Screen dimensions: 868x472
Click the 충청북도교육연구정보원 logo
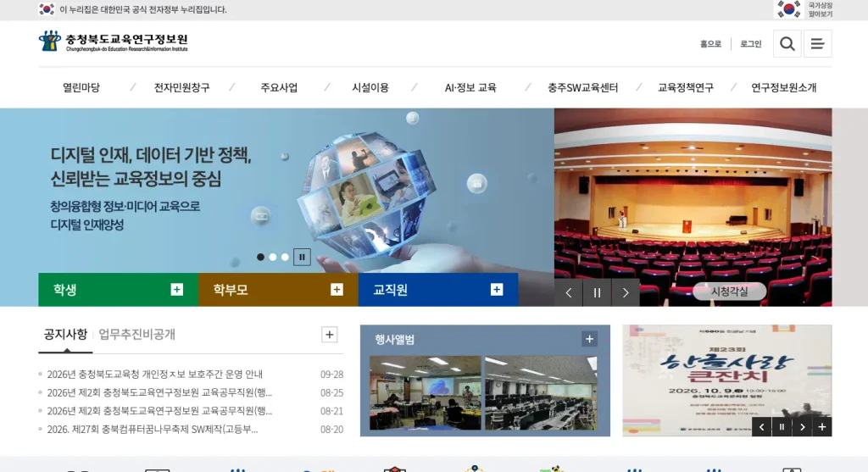click(x=114, y=42)
